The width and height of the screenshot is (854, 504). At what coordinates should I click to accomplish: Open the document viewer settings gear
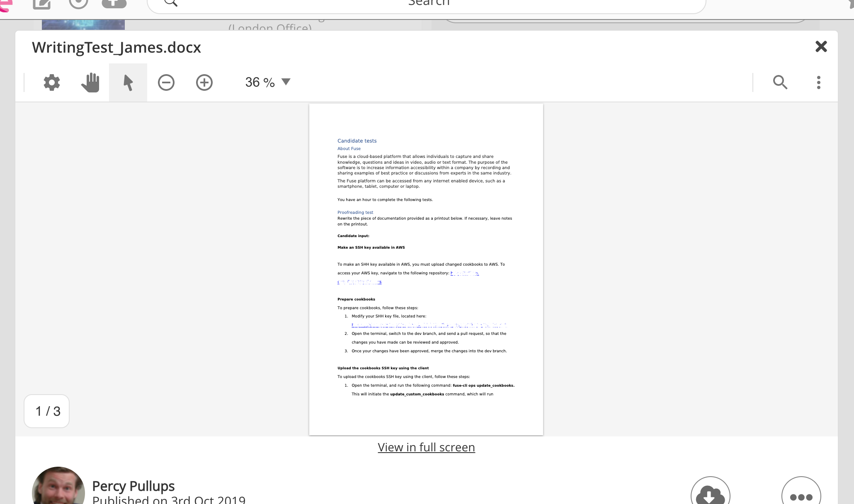click(51, 82)
